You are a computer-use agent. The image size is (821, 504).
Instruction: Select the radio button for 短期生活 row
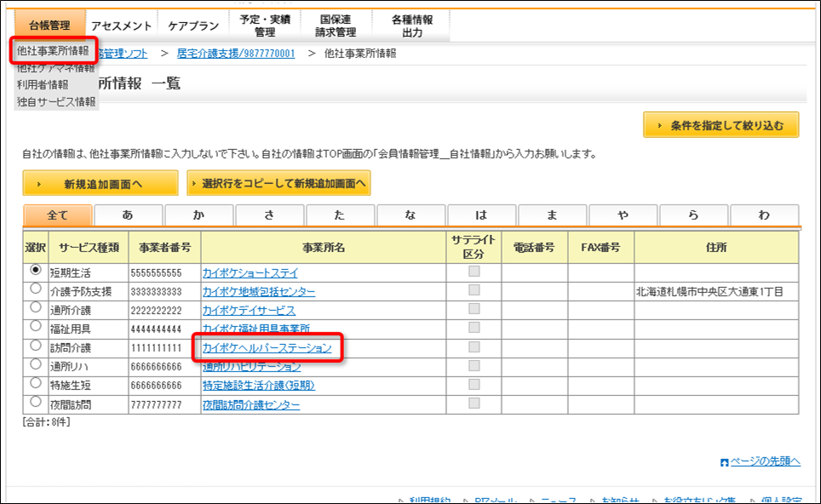click(x=36, y=270)
